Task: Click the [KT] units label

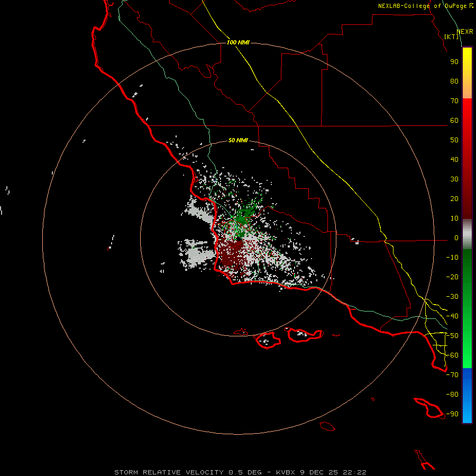Action: point(452,36)
